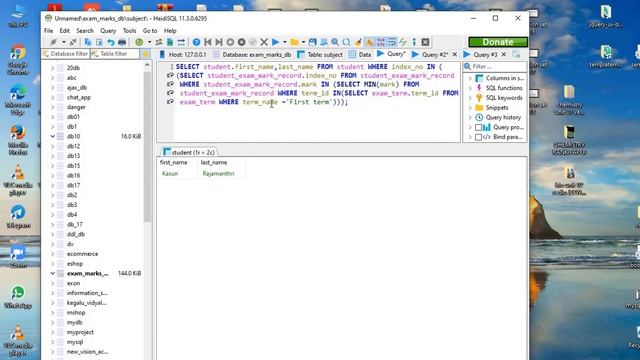Click the Reformat SQL broom icon
Image resolution: width=640 pixels, height=360 pixels.
point(358,42)
